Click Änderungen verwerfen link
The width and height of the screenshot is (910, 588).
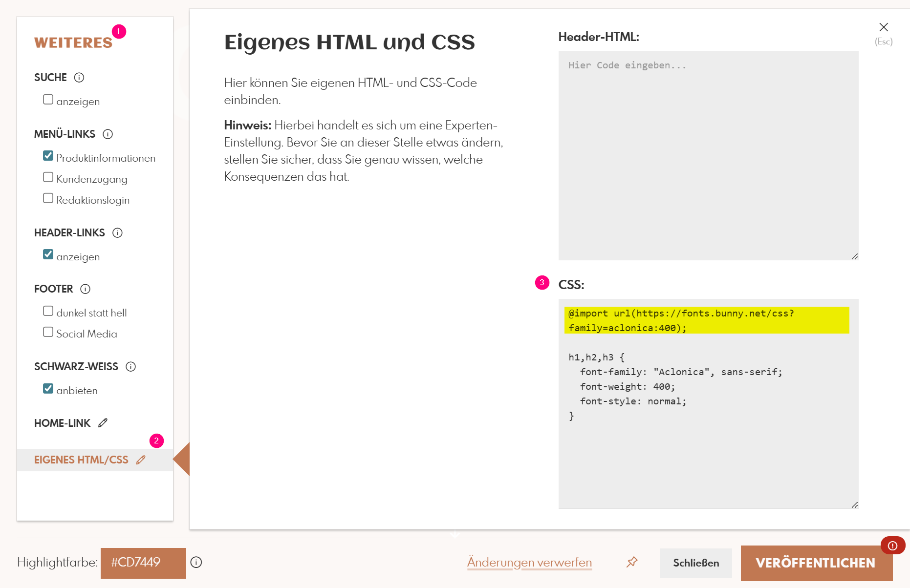[529, 563]
